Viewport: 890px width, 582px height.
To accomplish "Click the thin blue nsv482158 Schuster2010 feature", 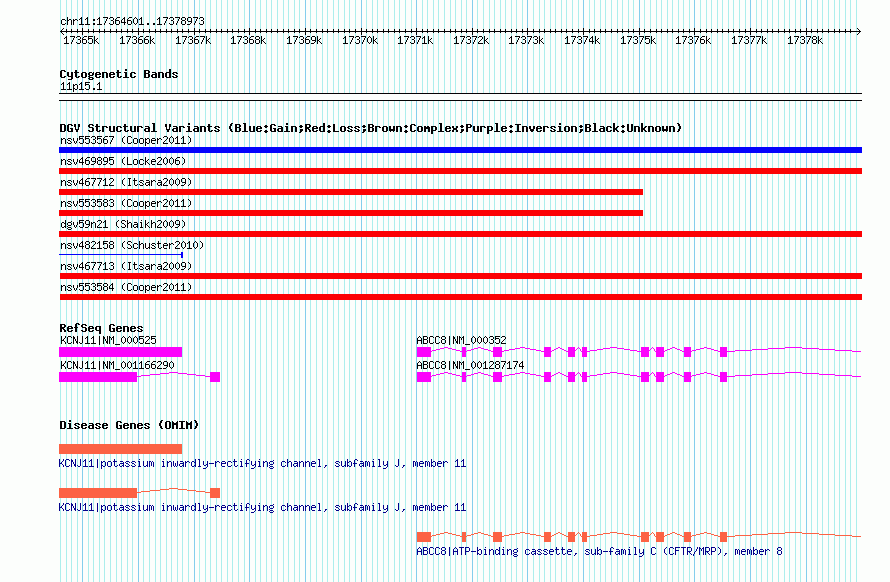I will pyautogui.click(x=121, y=255).
